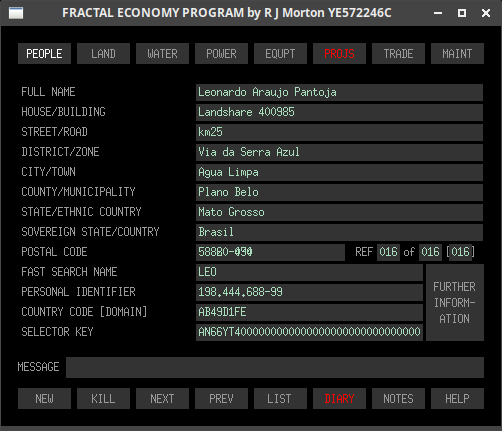502x431 pixels.
Task: Open the MAINT tab
Action: pyautogui.click(x=457, y=53)
